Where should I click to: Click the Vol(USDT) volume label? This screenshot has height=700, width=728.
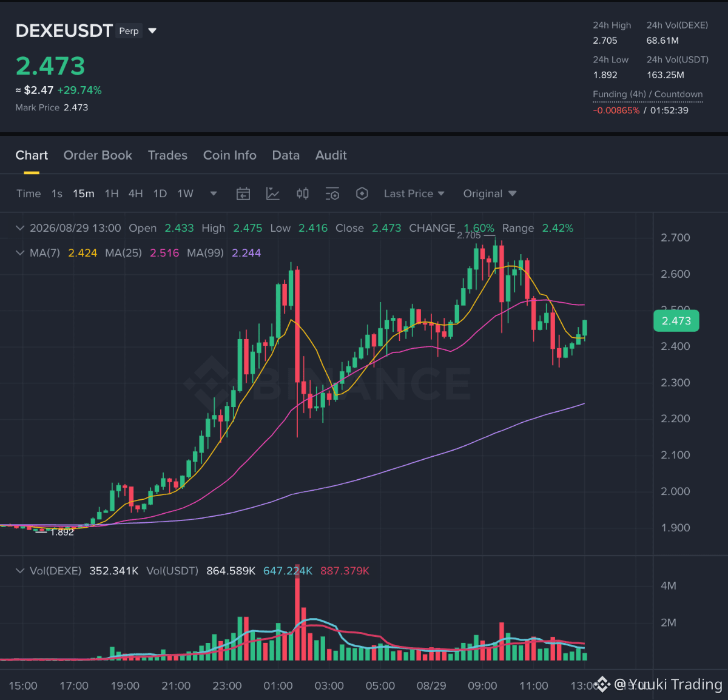point(172,571)
